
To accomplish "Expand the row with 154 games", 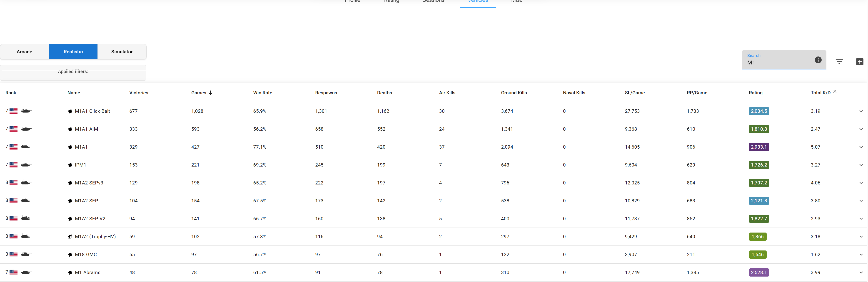I will point(861,201).
